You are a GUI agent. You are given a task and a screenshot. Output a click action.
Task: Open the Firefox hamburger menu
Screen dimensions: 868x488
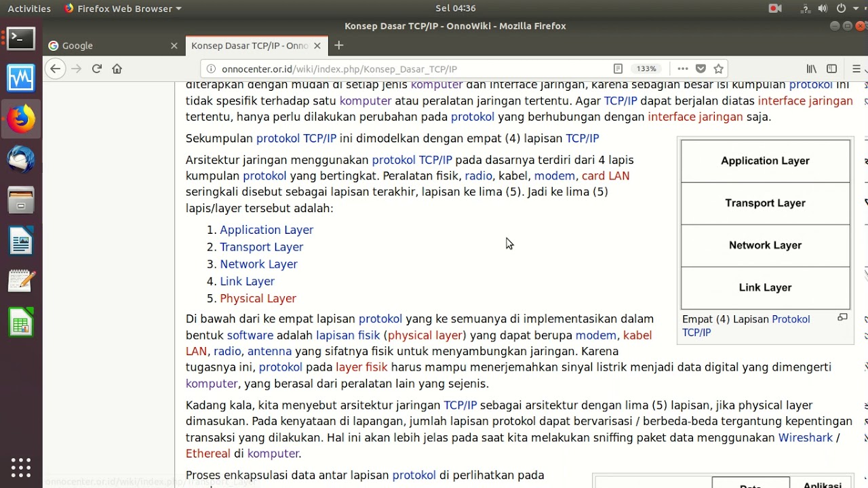(856, 68)
